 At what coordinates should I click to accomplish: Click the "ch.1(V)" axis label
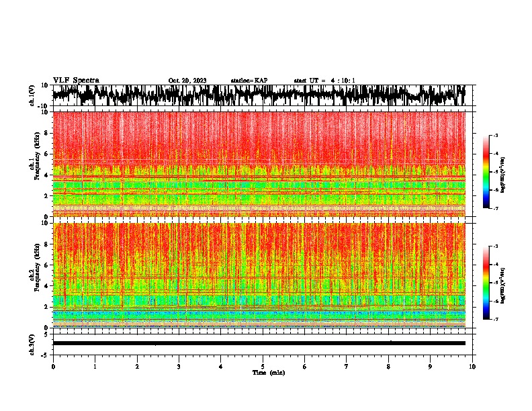pyautogui.click(x=32, y=95)
